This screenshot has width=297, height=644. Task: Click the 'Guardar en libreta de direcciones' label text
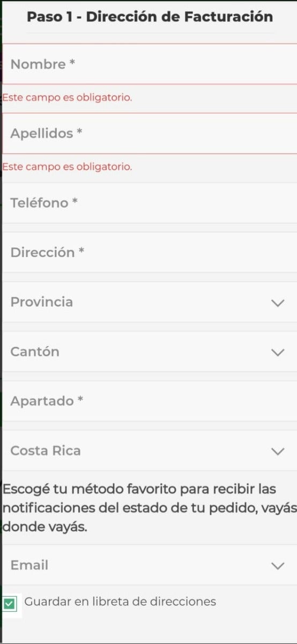[x=120, y=602]
